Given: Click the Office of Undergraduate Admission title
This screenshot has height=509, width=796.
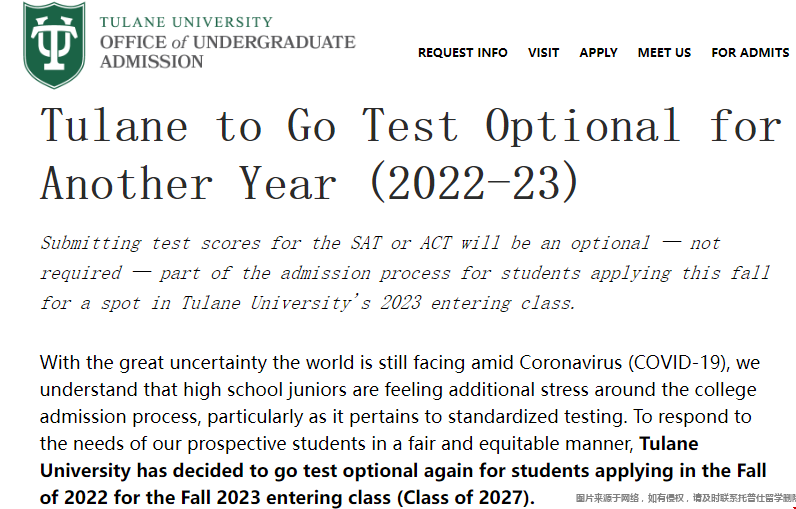Looking at the screenshot, I should (x=227, y=52).
